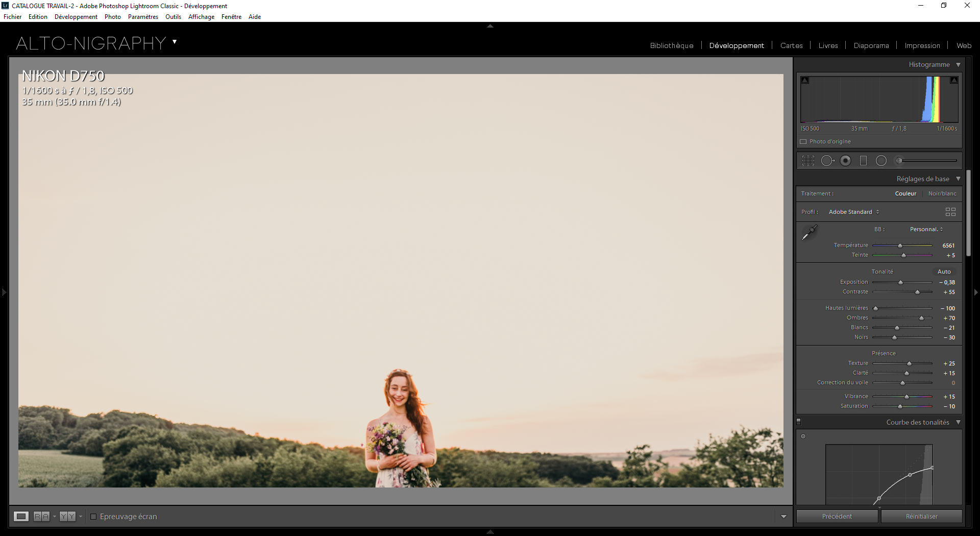Select the Red Eye correction tool
980x536 pixels.
[845, 160]
